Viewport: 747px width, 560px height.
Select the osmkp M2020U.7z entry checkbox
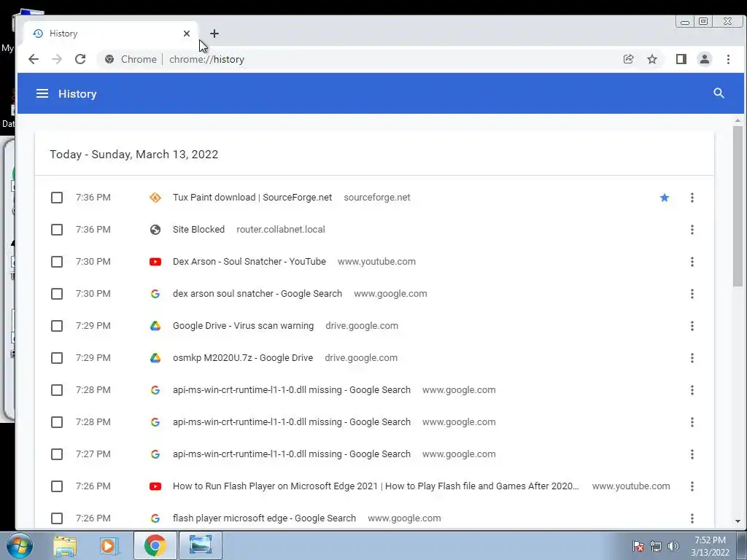pyautogui.click(x=57, y=358)
